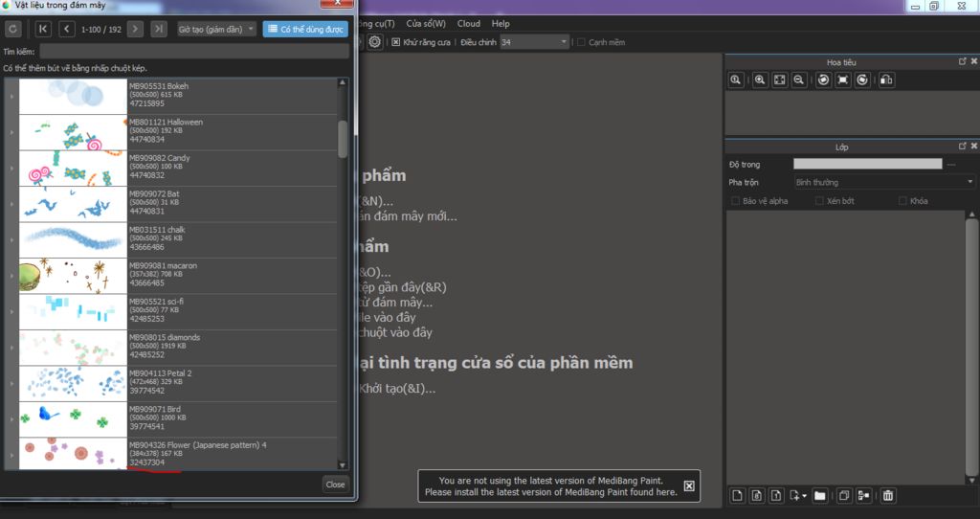The image size is (980, 519).
Task: Select the MB908015 diamonds brush row
Action: [x=177, y=347]
